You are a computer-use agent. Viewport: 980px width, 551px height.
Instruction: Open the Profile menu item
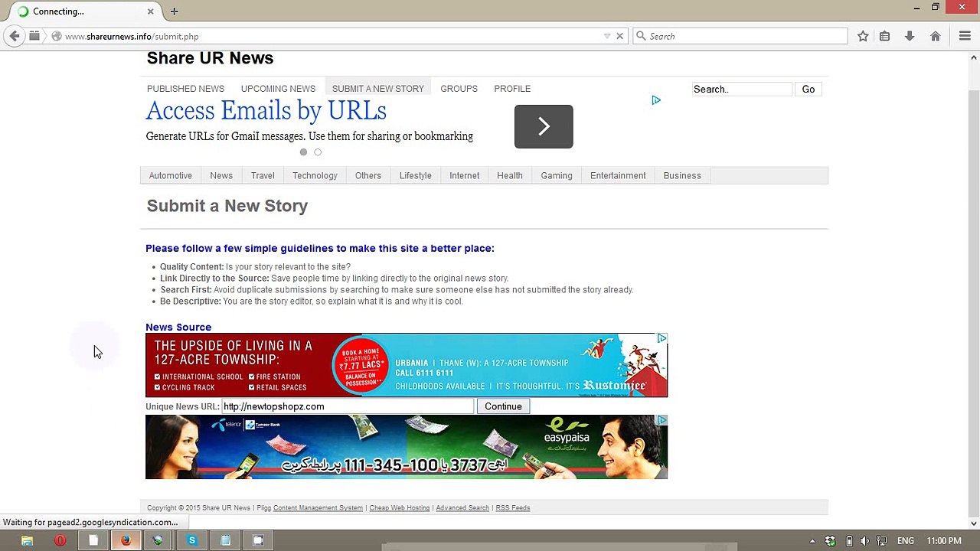pos(512,89)
